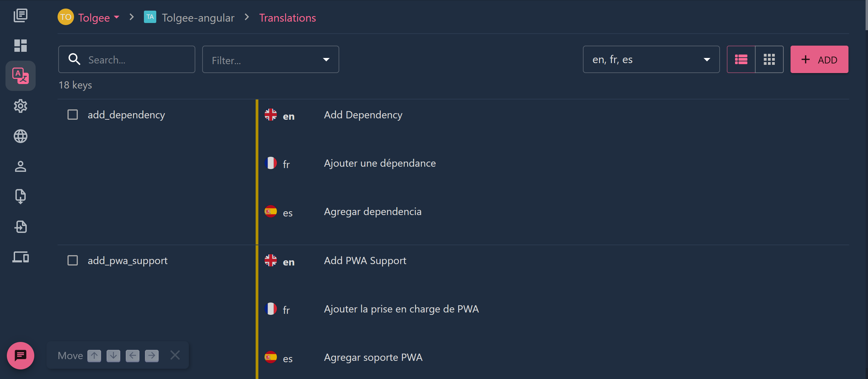868x379 pixels.
Task: Open the Integrate devices icon in sidebar
Action: pos(21,257)
